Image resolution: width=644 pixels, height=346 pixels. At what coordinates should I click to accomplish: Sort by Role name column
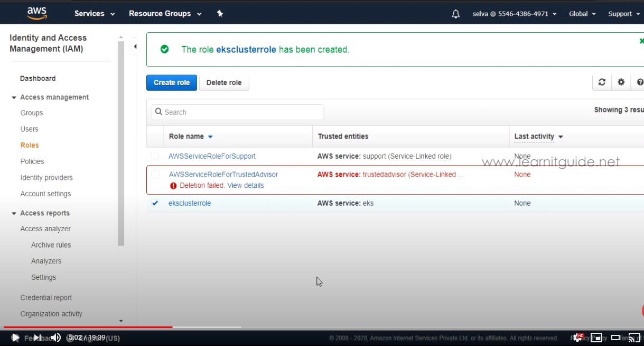point(191,136)
